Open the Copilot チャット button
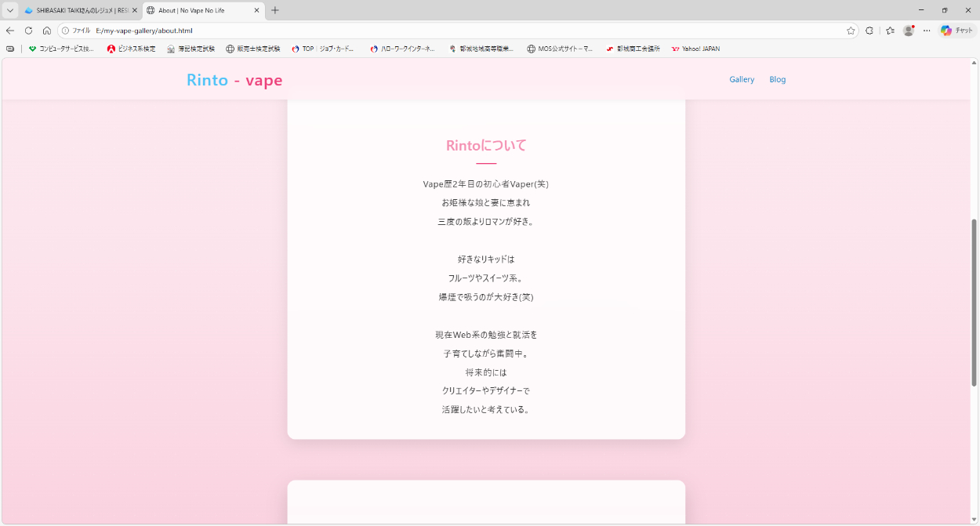The image size is (980, 526). click(x=957, y=31)
